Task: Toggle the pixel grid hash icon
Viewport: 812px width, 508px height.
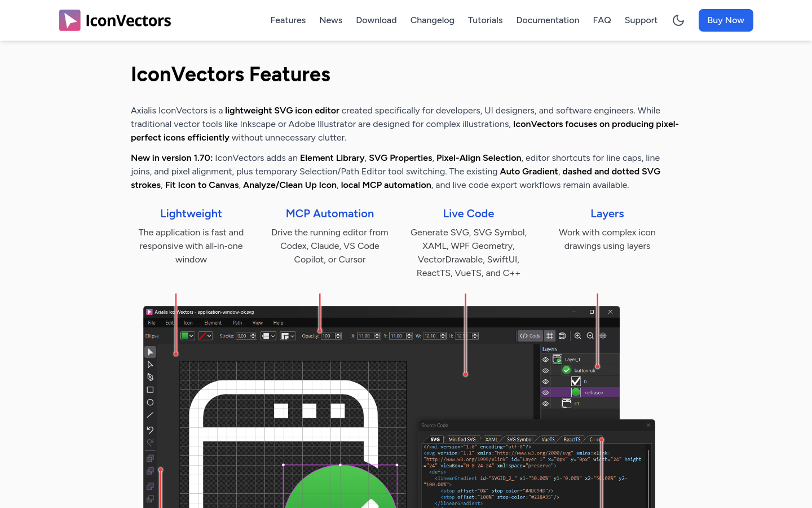Action: [x=550, y=336]
